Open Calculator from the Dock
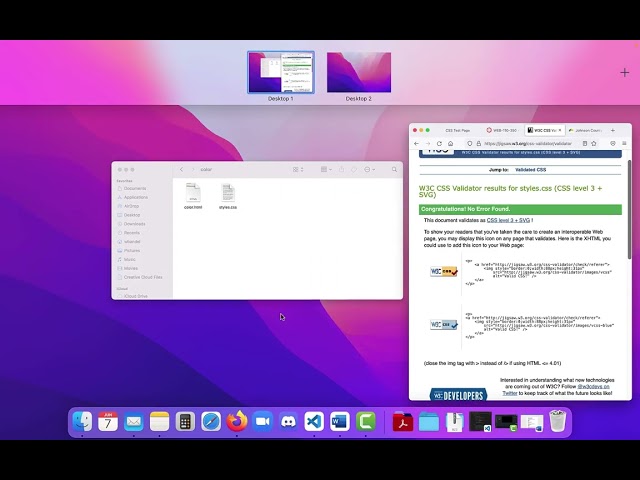Screen dimensions: 640x480 point(185,421)
